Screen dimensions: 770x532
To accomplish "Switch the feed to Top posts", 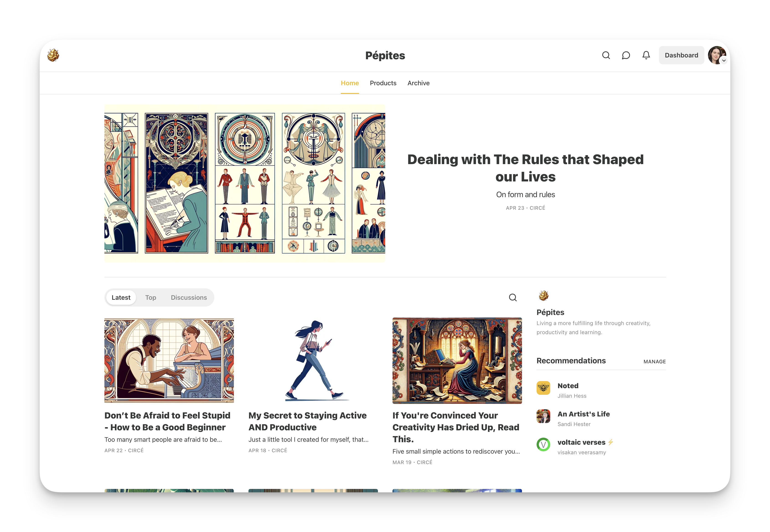I will (151, 297).
